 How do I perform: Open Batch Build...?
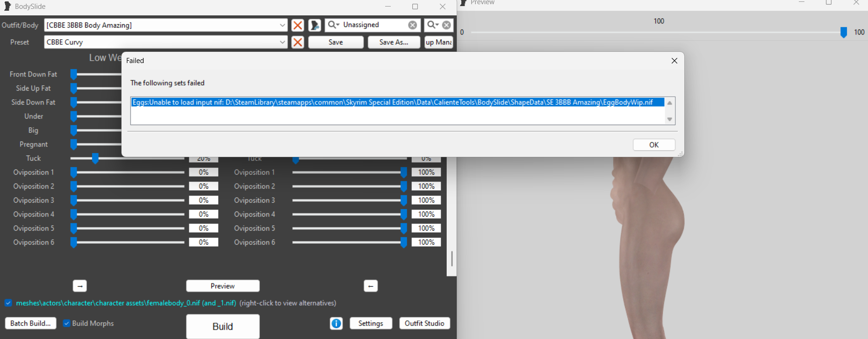click(x=30, y=323)
